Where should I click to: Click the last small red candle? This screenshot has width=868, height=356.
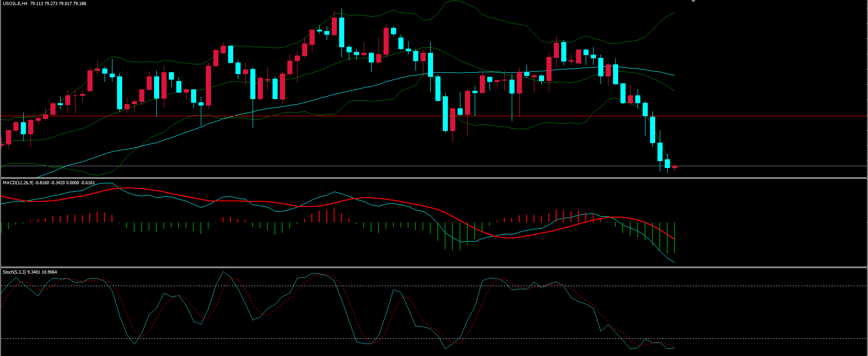675,167
